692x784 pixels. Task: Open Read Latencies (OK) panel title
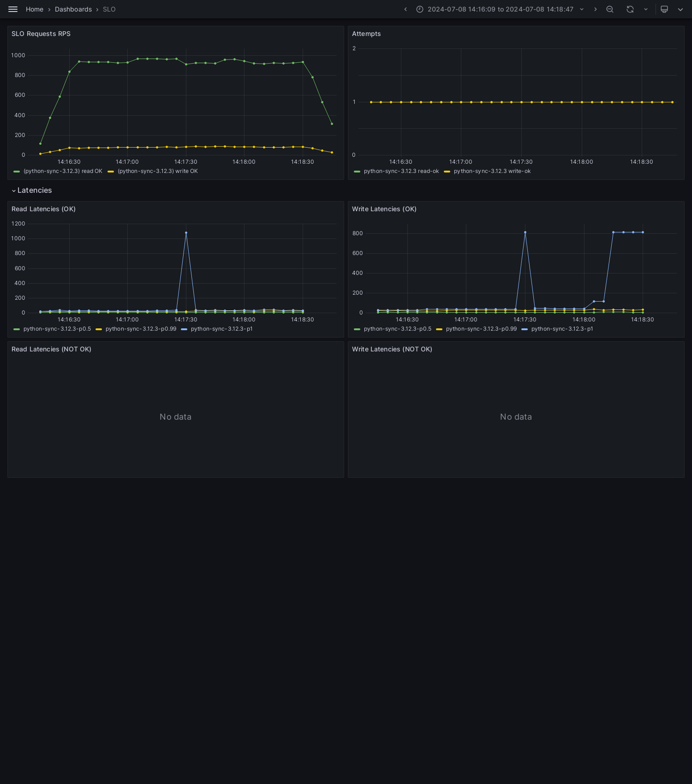coord(43,209)
